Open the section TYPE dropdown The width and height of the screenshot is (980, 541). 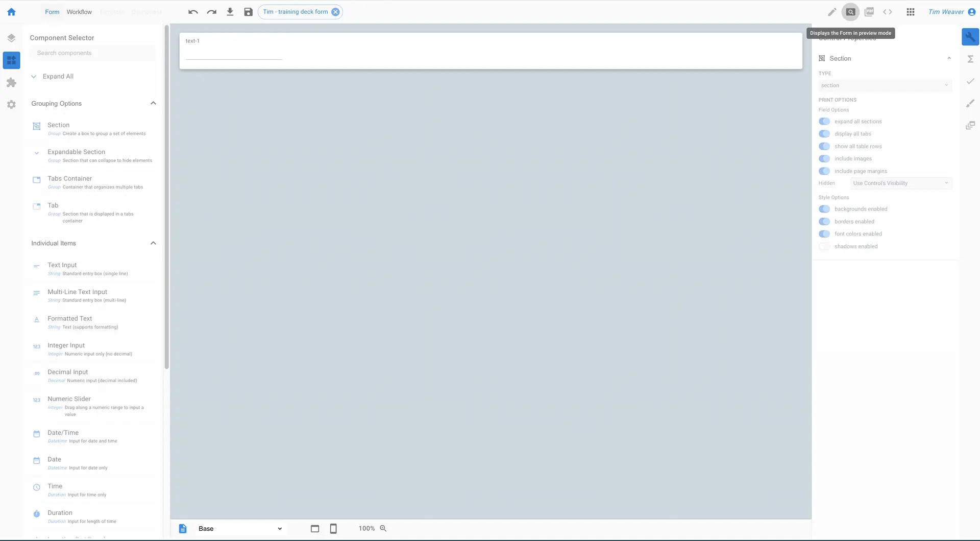point(885,85)
